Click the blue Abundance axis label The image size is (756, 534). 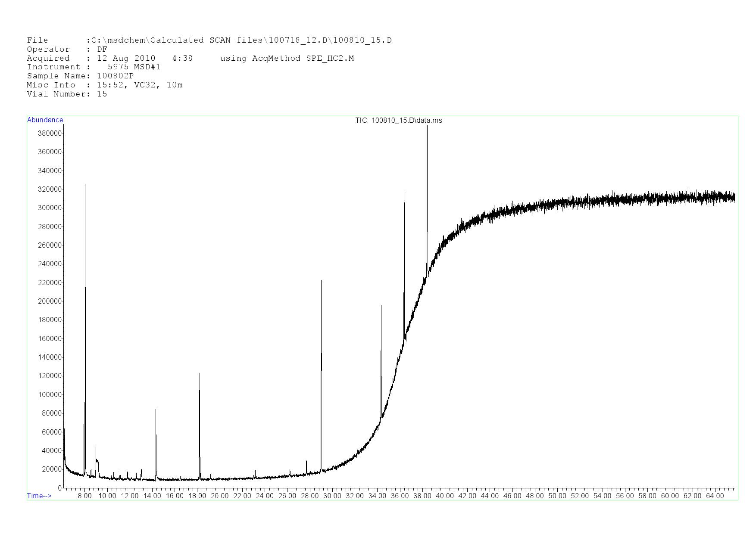(x=45, y=120)
